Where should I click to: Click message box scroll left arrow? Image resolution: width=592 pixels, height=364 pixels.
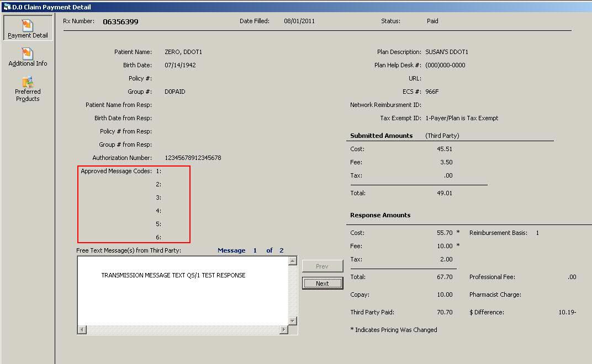(x=82, y=330)
